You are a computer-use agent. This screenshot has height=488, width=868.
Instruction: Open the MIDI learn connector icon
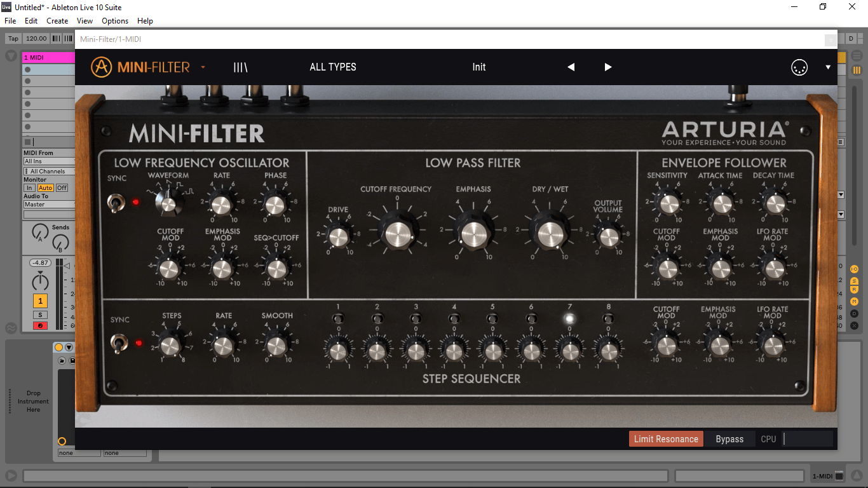click(x=799, y=67)
